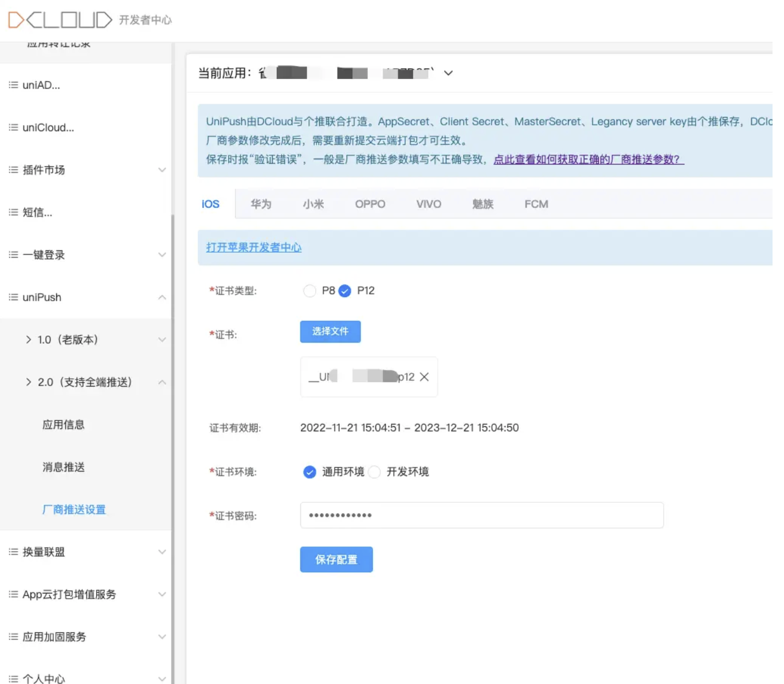Click list icon beside 一键登录
Viewport: 784px width, 684px height.
(13, 254)
